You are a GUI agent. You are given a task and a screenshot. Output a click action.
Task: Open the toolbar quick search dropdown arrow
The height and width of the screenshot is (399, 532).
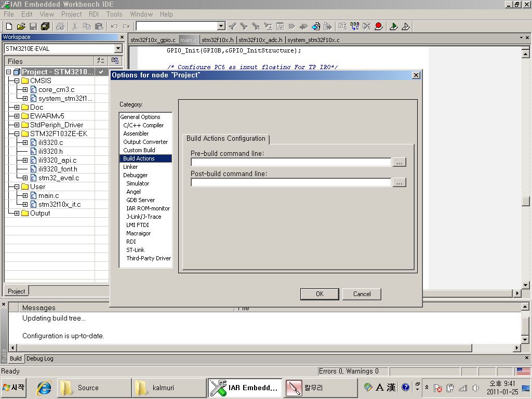tap(221, 26)
